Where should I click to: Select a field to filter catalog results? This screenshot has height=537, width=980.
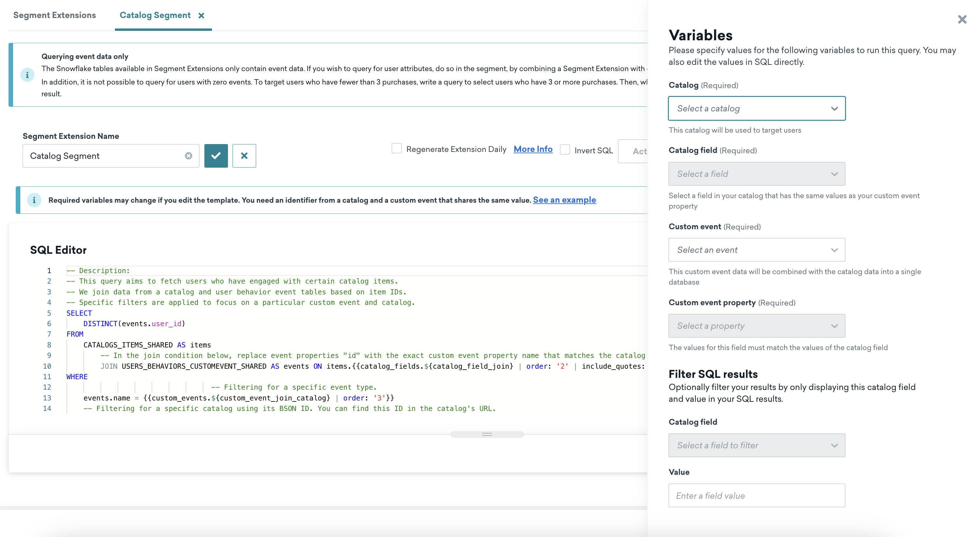[757, 445]
